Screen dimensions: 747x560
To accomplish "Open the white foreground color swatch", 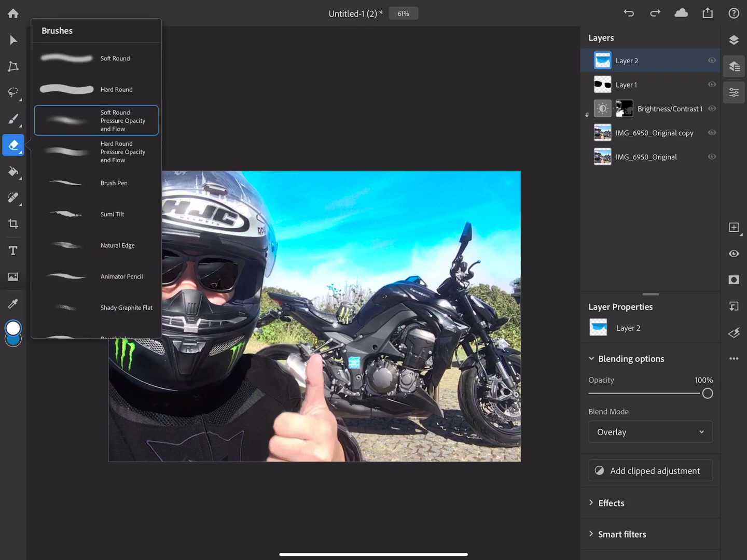I will tap(13, 328).
